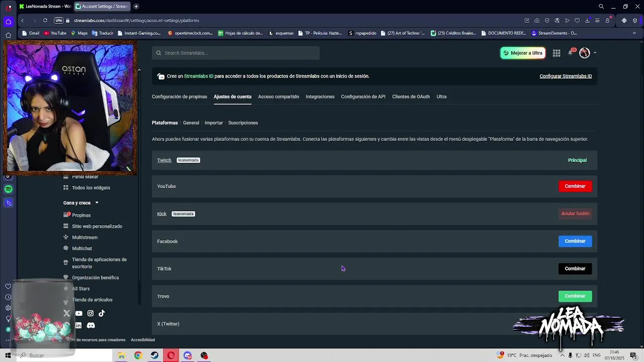The image size is (644, 362).
Task: Open Organización benéfica in sidebar
Action: (x=95, y=278)
